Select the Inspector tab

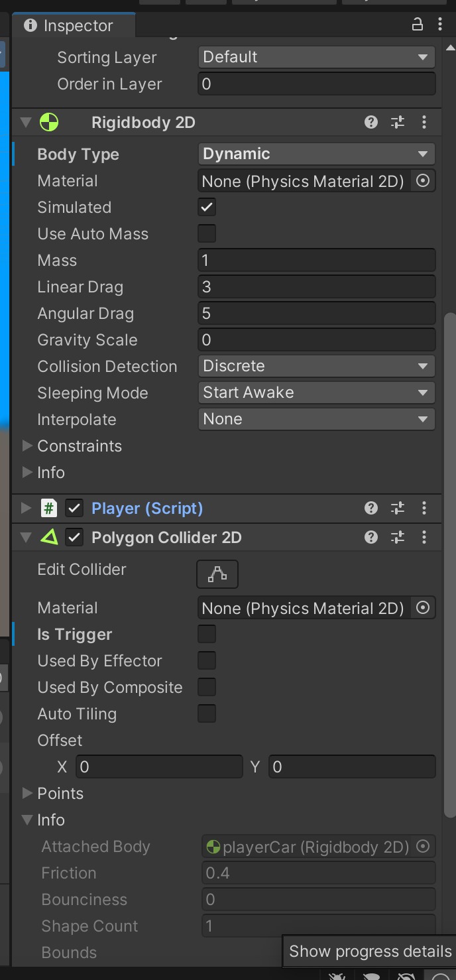tap(73, 25)
